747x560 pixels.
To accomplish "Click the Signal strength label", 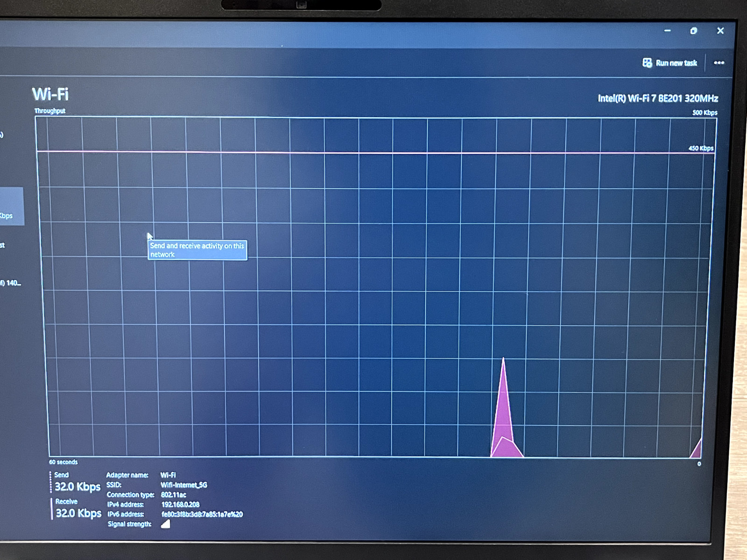I will pos(130,524).
